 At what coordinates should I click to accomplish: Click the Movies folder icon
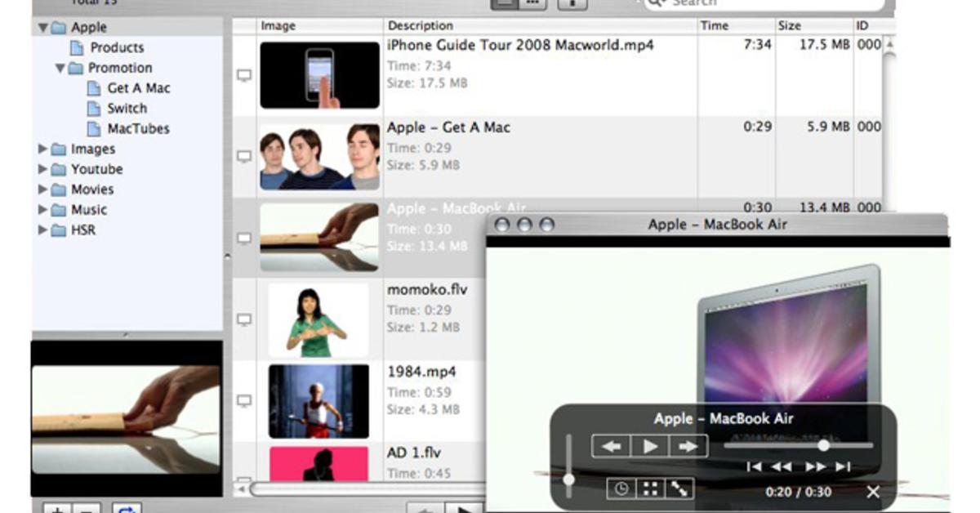pos(59,190)
